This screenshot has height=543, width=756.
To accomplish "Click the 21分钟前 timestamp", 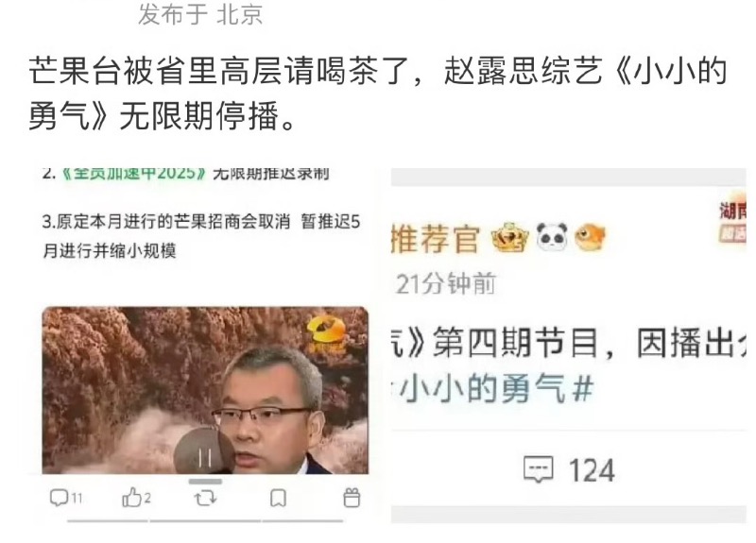I will tap(445, 283).
